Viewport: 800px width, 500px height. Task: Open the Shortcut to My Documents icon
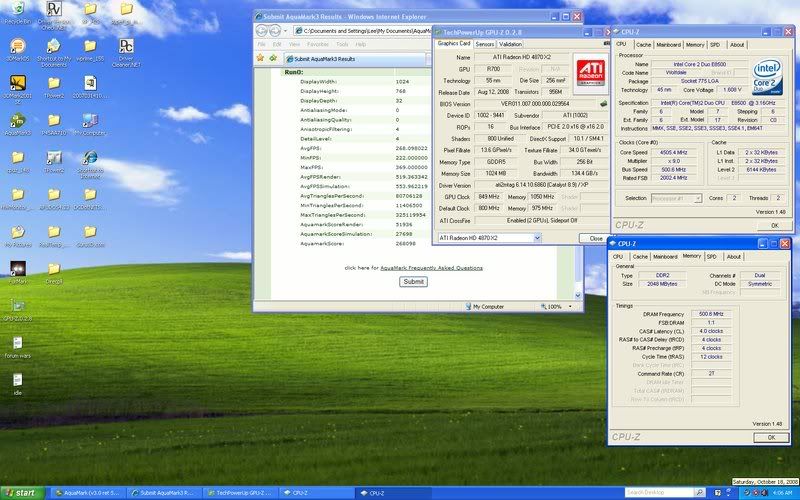click(54, 53)
